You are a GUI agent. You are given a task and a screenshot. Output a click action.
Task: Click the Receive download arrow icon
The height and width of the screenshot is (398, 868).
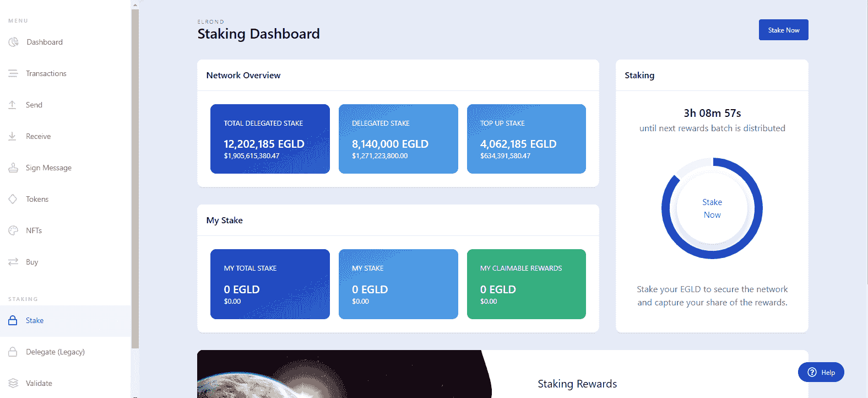[13, 136]
